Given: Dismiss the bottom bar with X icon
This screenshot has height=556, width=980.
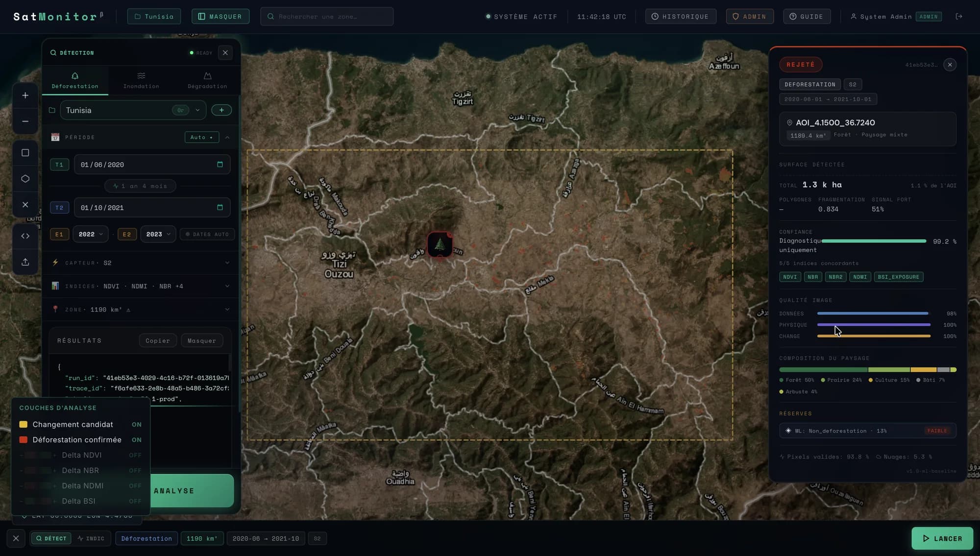Looking at the screenshot, I should pyautogui.click(x=16, y=538).
